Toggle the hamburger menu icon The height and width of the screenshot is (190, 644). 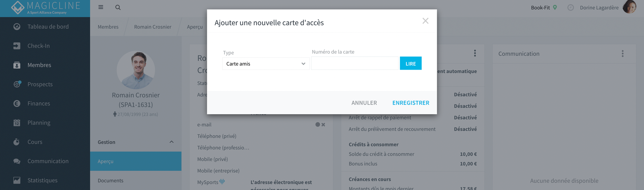pos(101,7)
